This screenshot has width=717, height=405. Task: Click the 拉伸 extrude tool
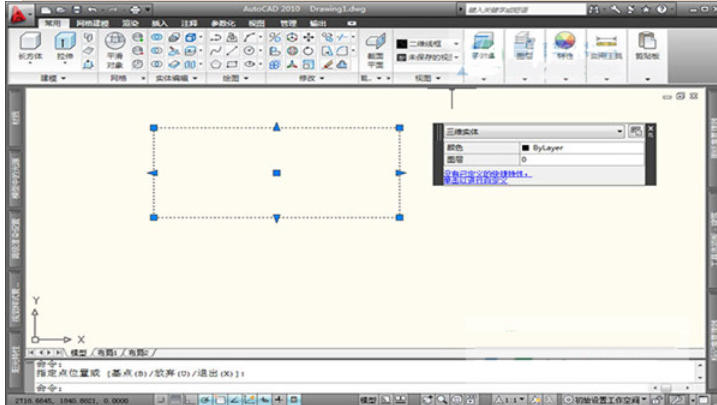tap(66, 46)
